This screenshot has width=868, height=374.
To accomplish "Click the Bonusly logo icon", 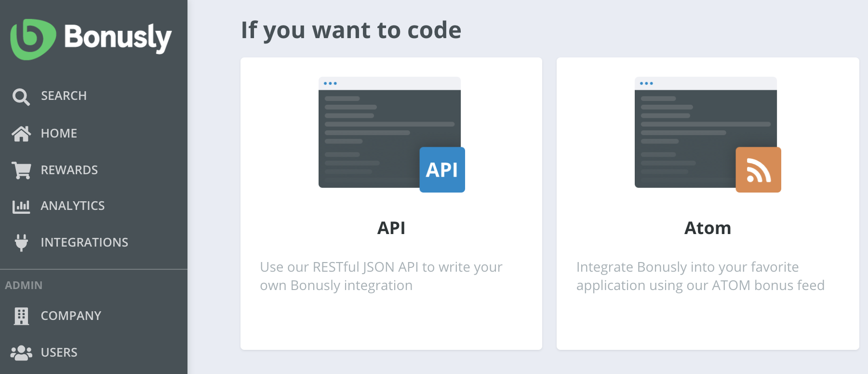I will pyautogui.click(x=33, y=39).
